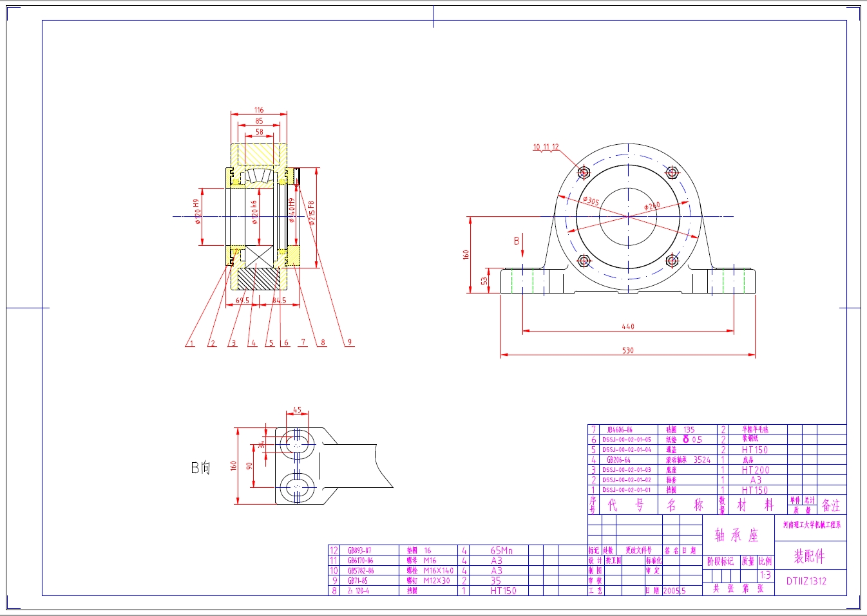Click part balloon number '5'
This screenshot has height=616, width=867.
tap(271, 343)
